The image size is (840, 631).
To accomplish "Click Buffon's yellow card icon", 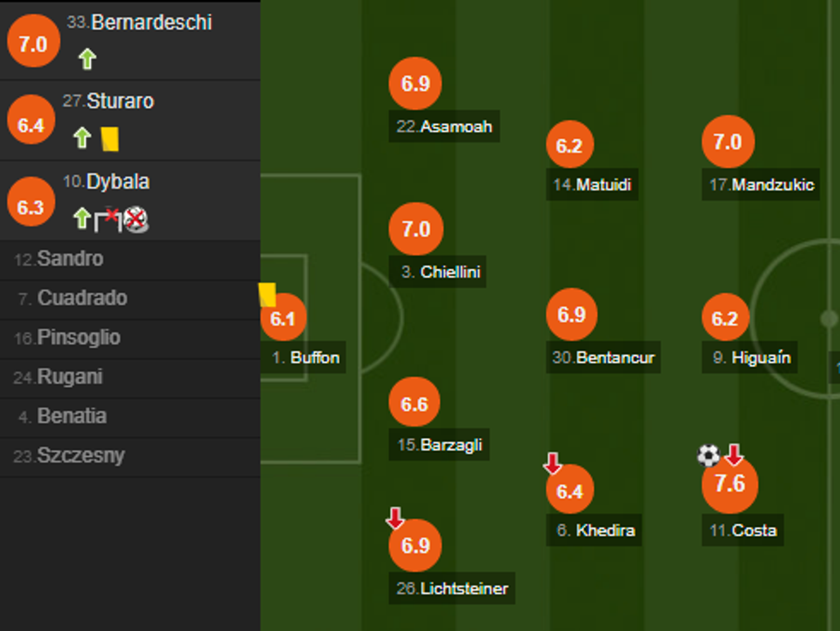I will coord(267,295).
